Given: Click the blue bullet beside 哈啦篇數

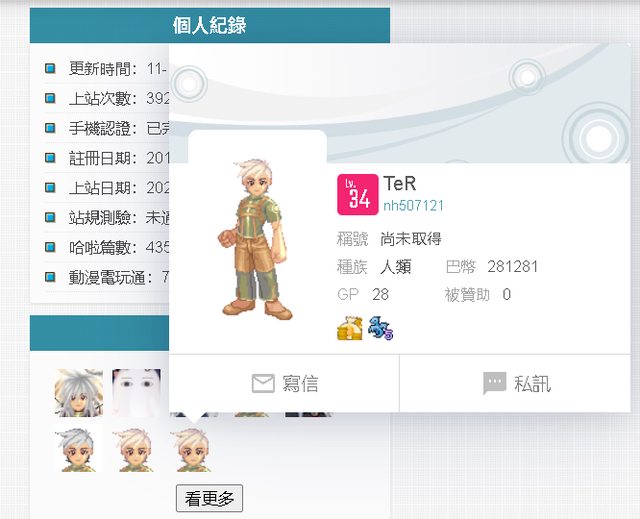Looking at the screenshot, I should pyautogui.click(x=50, y=247).
